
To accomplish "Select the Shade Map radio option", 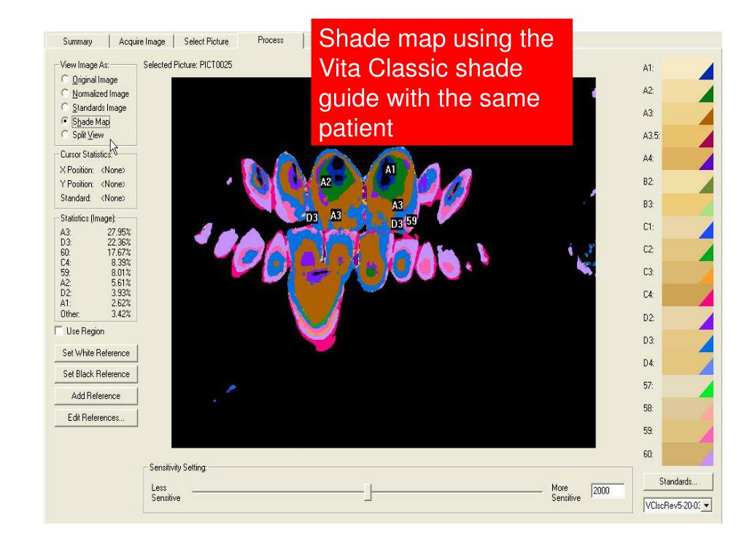I will pos(86,122).
